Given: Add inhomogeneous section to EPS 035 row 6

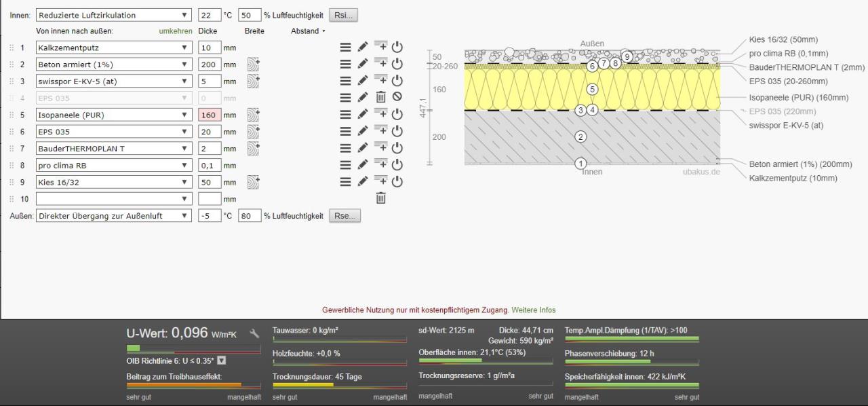Looking at the screenshot, I should 254,131.
